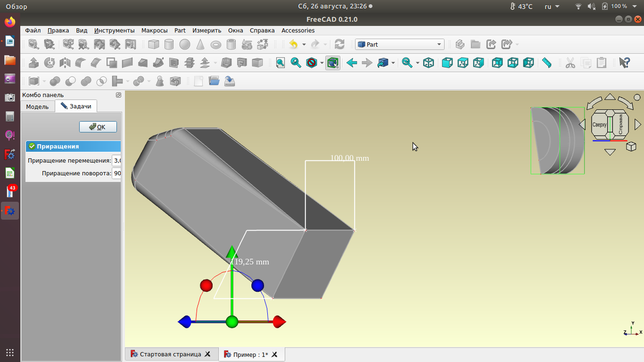
Task: Create a cone primitive
Action: tap(200, 45)
